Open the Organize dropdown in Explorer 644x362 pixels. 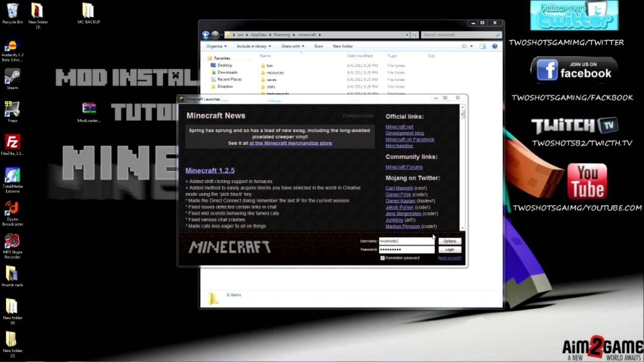click(217, 46)
